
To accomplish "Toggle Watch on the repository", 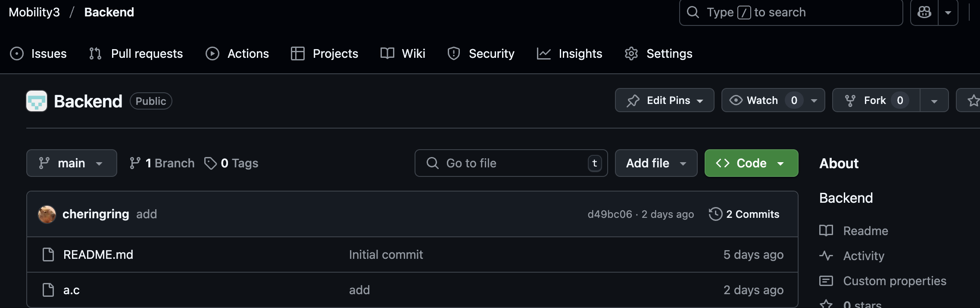I will (754, 101).
